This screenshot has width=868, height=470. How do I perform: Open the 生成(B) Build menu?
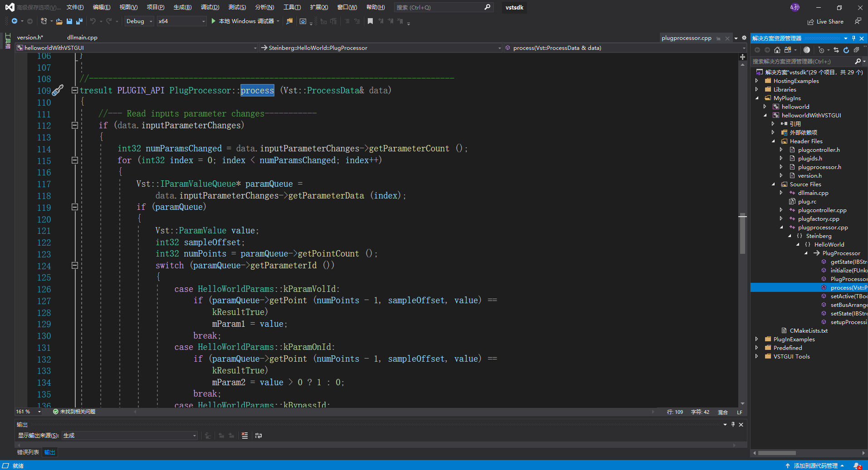click(x=182, y=7)
